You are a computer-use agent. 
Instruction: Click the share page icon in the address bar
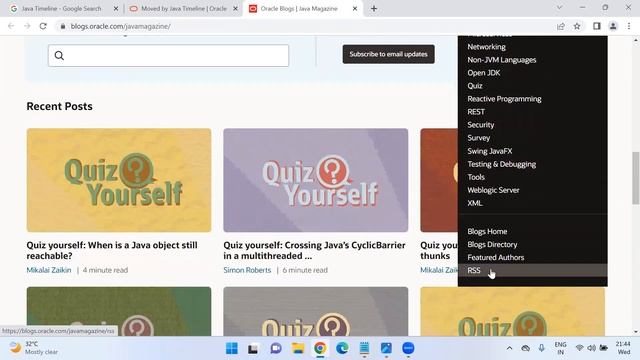pos(561,26)
